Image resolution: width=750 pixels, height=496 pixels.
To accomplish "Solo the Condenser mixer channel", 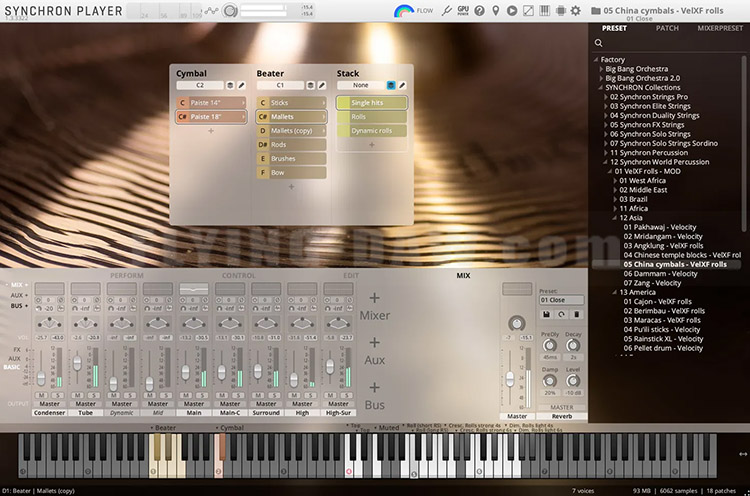I will pos(57,395).
